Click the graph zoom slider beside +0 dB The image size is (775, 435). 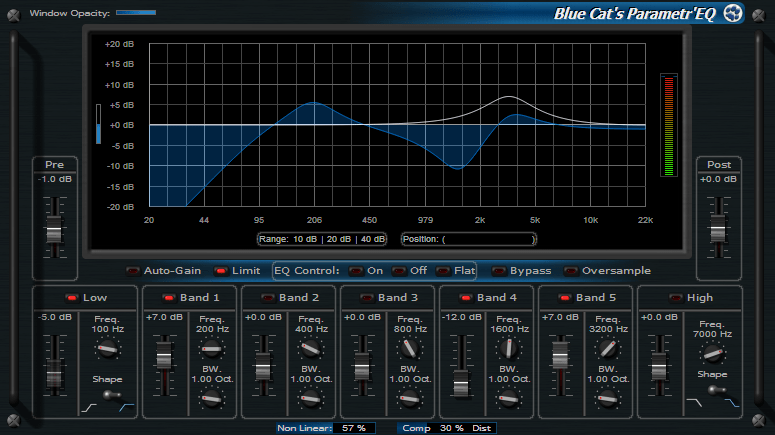point(98,124)
